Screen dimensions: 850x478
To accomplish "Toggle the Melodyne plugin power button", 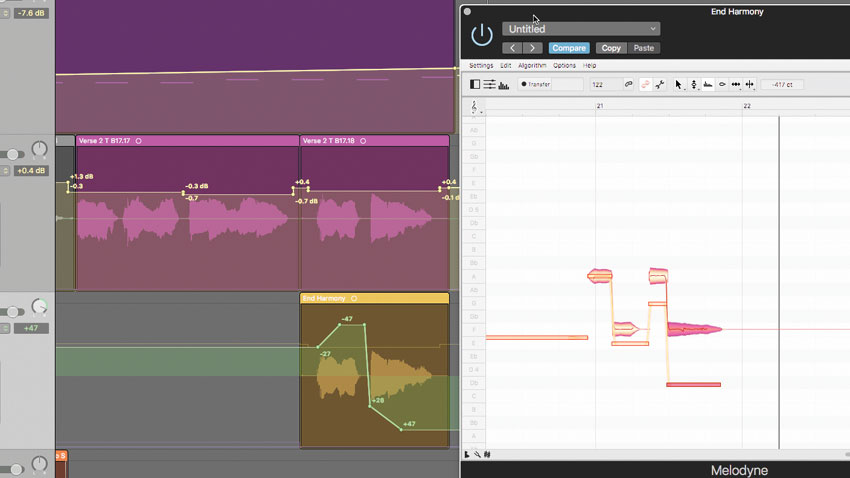I will click(x=481, y=35).
